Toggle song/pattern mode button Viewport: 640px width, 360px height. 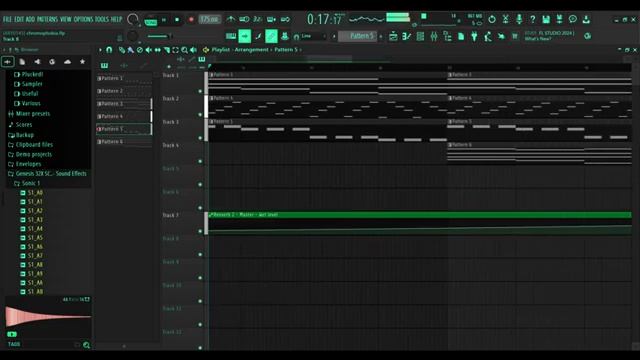[x=151, y=20]
